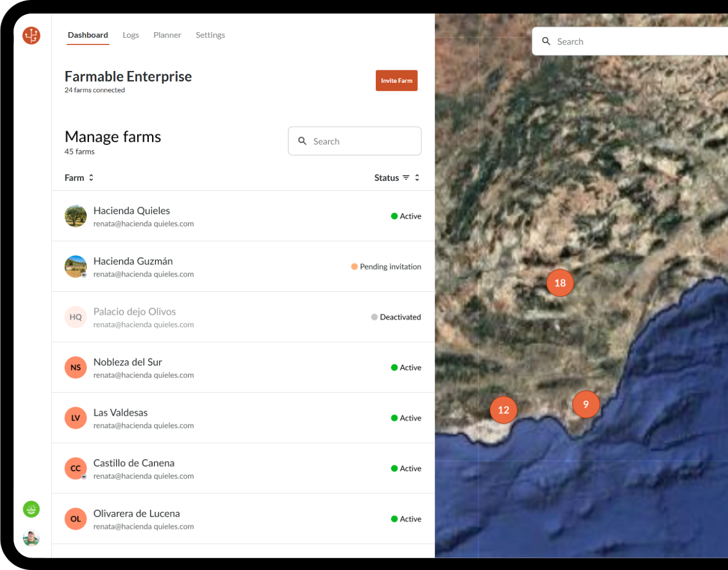Open Hacienda Quieles tree thumbnail

(76, 216)
